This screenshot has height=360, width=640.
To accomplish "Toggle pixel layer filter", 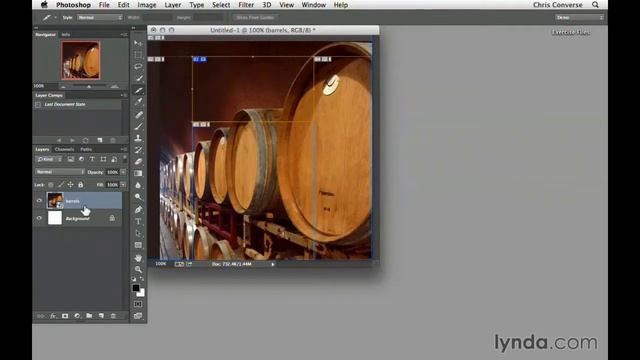I will [71, 159].
